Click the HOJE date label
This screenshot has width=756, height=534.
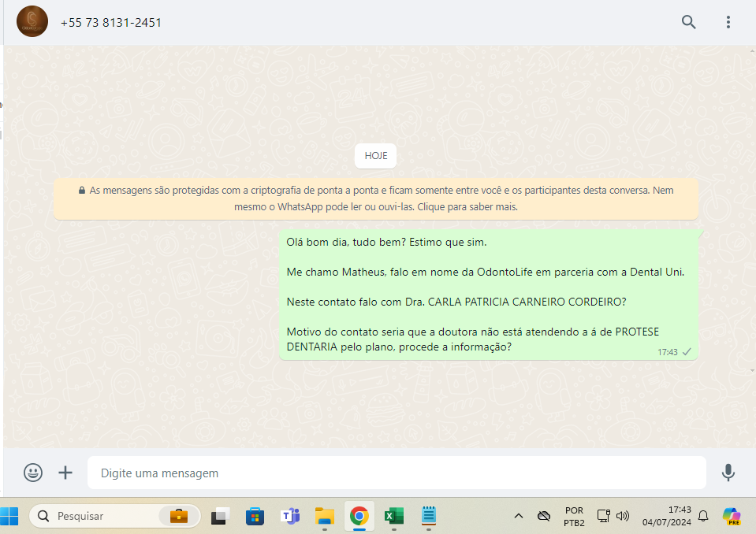click(x=375, y=155)
